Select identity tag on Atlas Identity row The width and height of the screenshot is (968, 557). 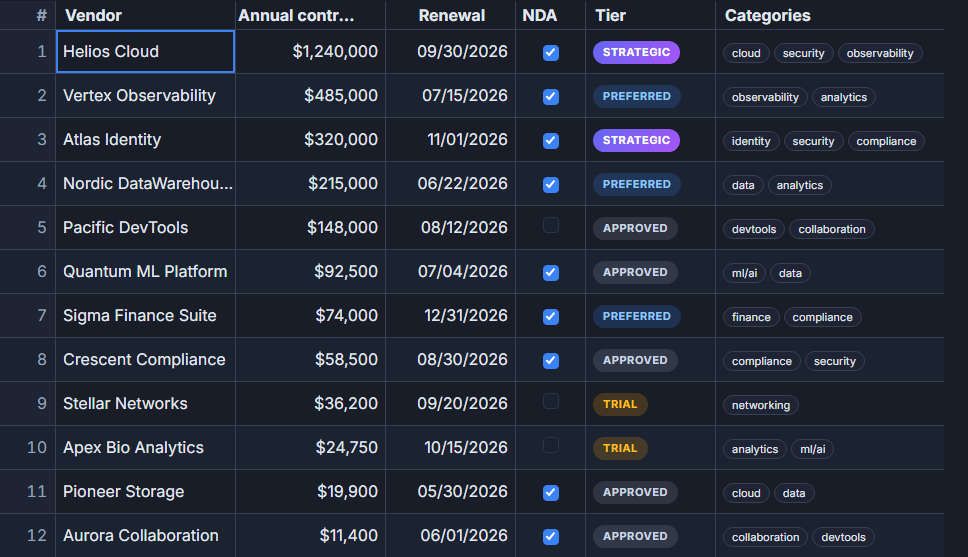coord(751,141)
